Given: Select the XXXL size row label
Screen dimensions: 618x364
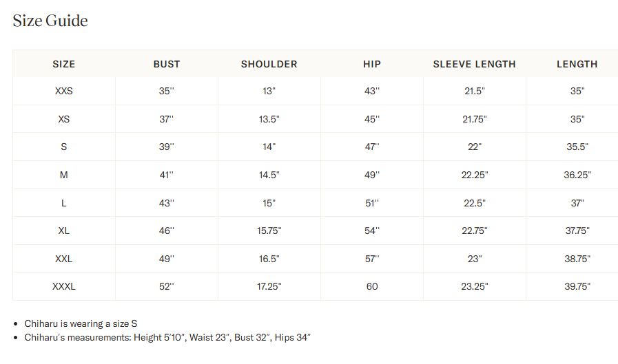Looking at the screenshot, I should pos(64,286).
